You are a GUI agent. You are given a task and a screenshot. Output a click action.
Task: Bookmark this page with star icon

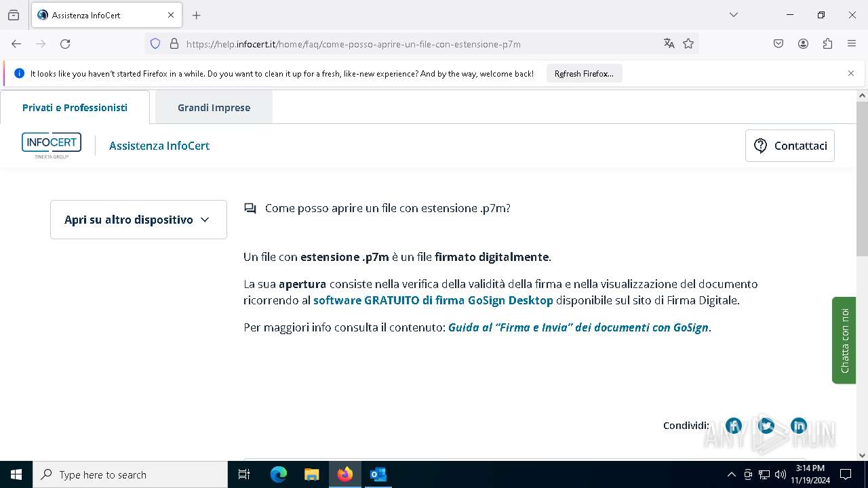[688, 43]
